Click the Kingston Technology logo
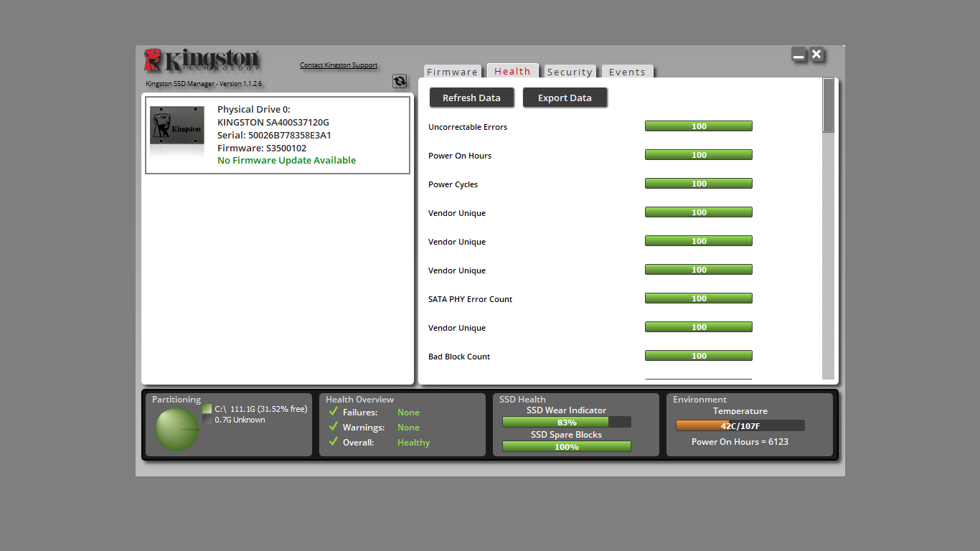The width and height of the screenshot is (980, 551). point(202,60)
